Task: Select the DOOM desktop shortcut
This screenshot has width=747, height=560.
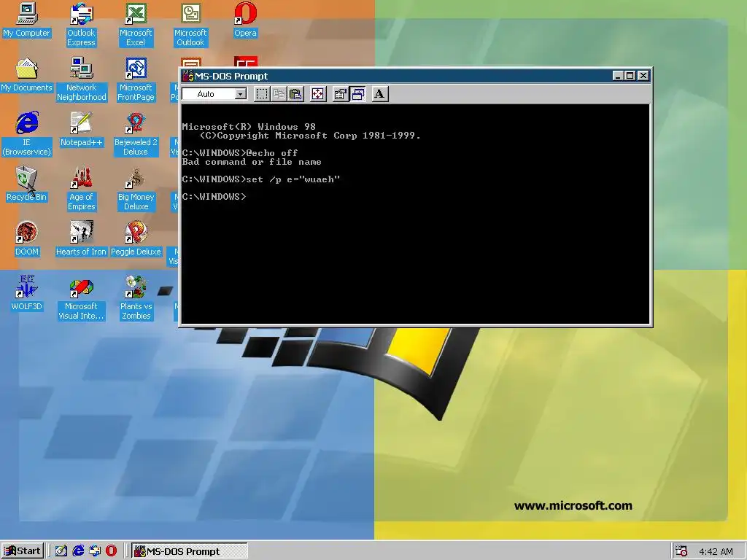Action: pos(26,239)
